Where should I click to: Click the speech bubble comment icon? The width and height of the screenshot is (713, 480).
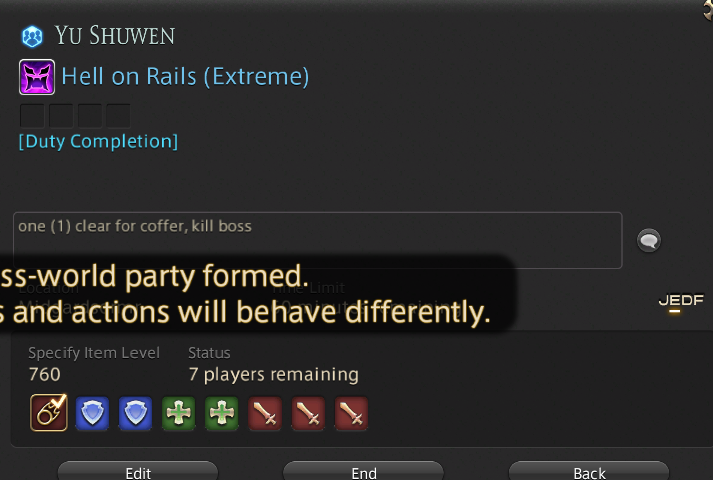649,240
